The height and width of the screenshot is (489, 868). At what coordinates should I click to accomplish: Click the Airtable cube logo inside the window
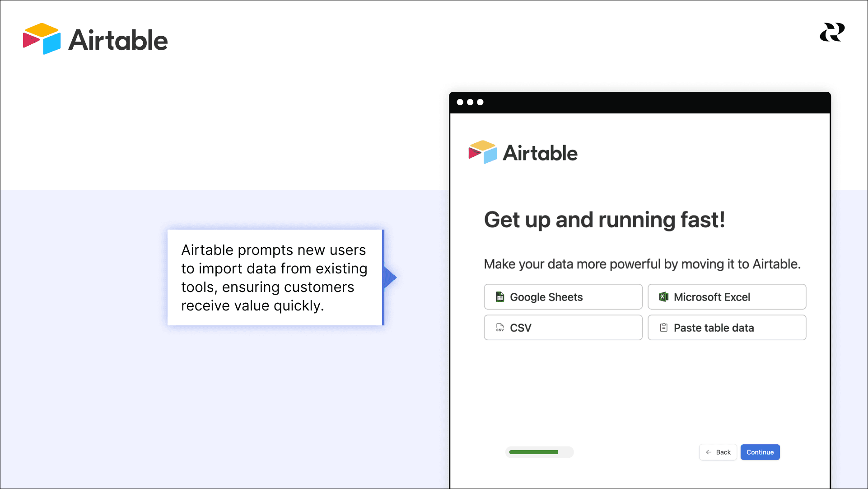tap(482, 152)
